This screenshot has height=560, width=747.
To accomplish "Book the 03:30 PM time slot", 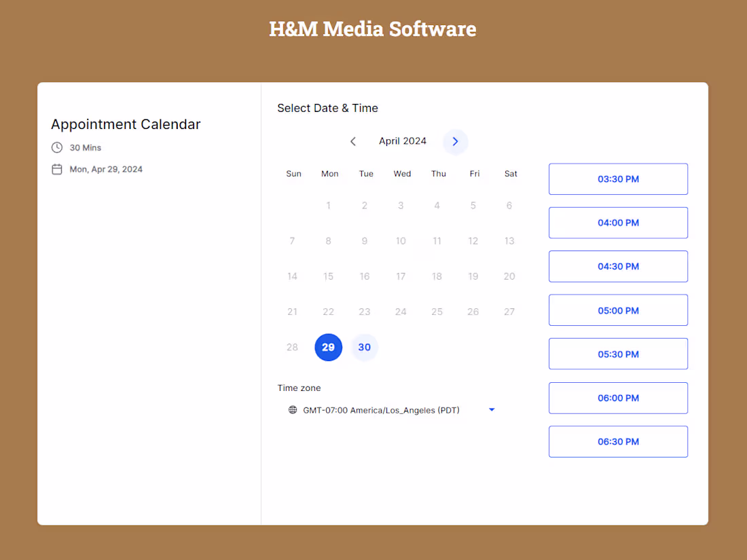I will 618,179.
